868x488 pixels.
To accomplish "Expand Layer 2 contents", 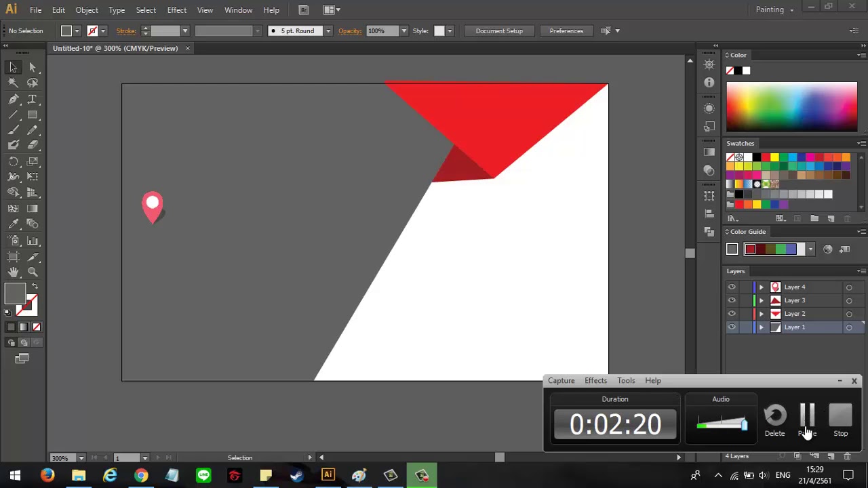I will (761, 314).
